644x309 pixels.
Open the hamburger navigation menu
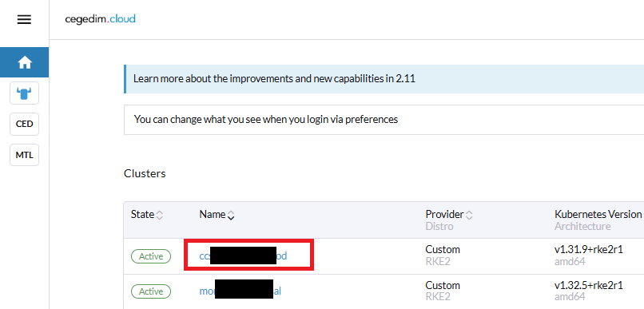24,19
